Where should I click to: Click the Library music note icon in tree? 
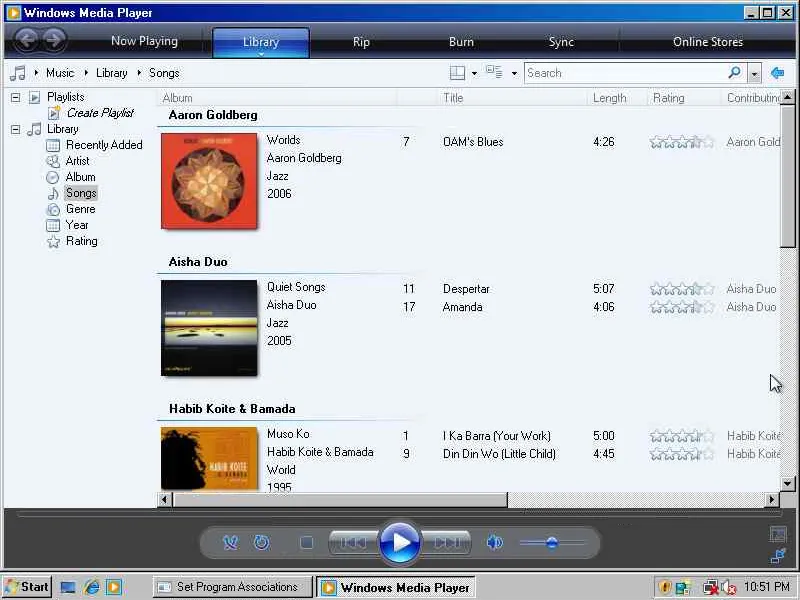click(34, 129)
